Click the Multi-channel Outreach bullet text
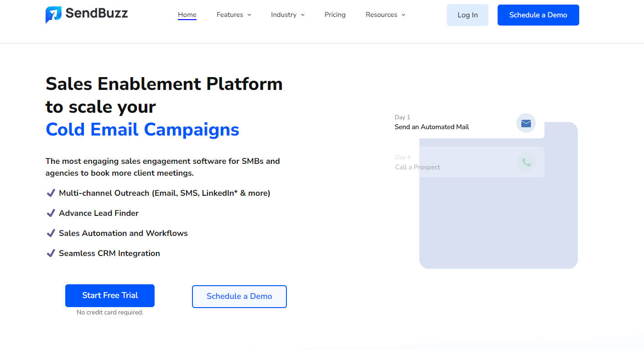The width and height of the screenshot is (644, 350). coord(165,193)
